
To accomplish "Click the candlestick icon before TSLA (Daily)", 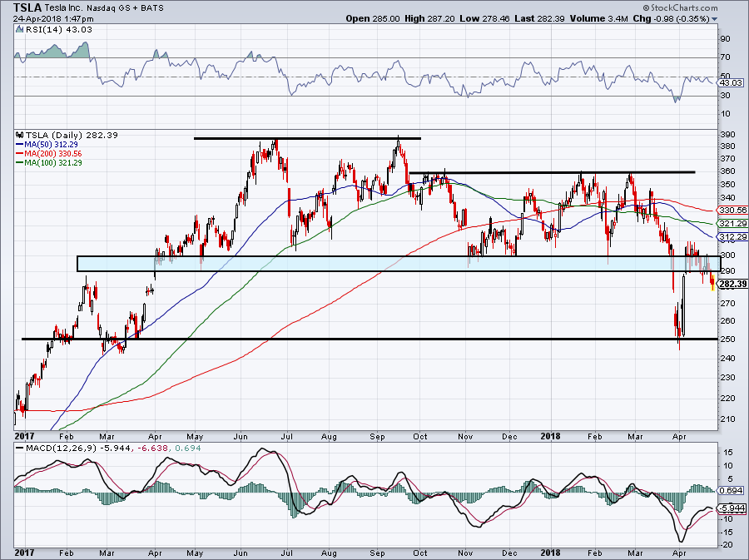I will pos(19,135).
